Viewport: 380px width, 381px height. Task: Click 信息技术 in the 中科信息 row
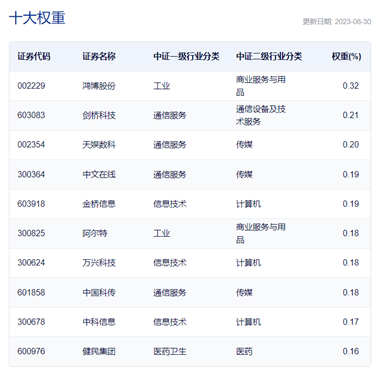tap(170, 322)
